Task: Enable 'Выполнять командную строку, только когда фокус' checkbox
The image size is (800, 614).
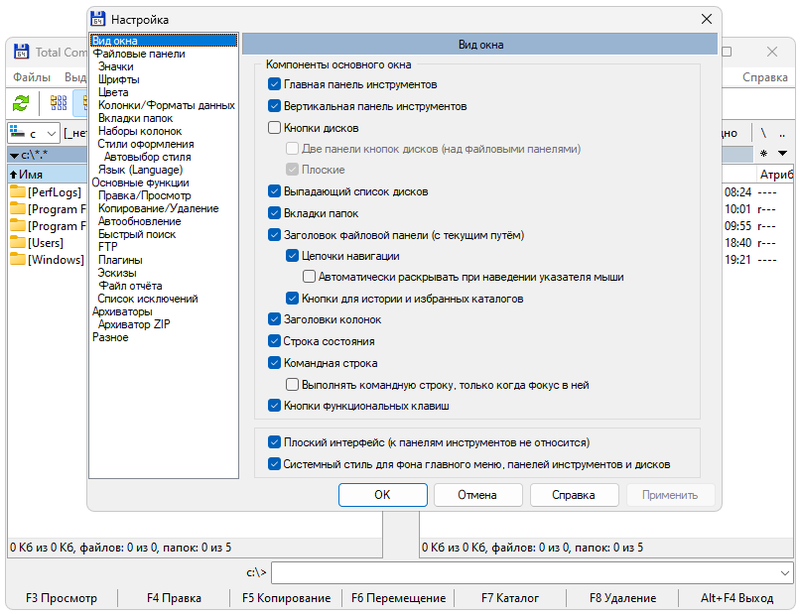Action: pos(292,384)
